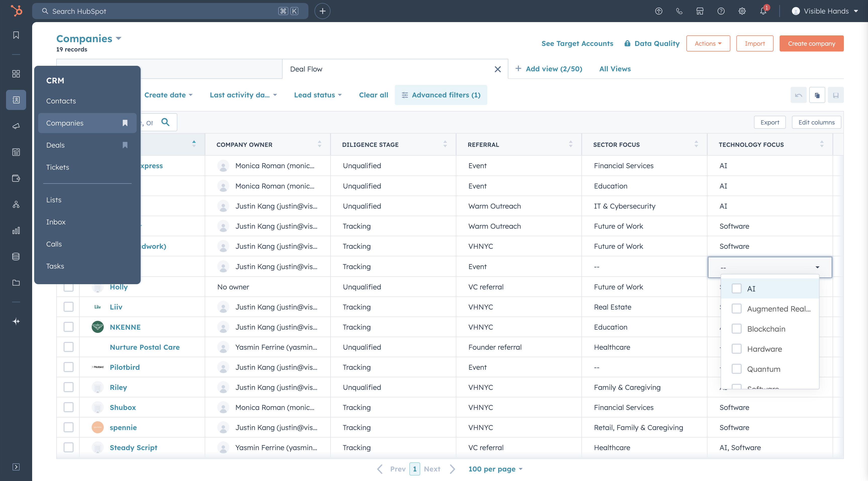Open the reporting bar chart icon
This screenshot has height=481, width=868.
(x=16, y=230)
